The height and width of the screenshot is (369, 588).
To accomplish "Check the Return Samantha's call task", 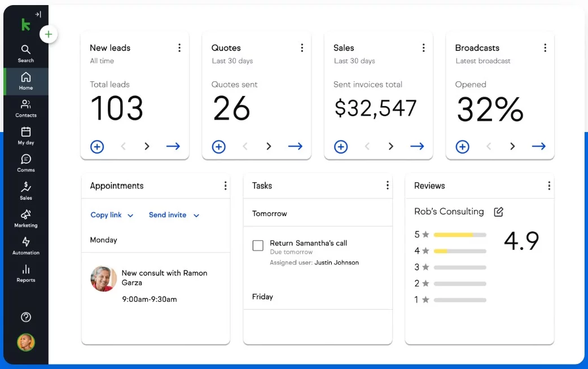I will tap(258, 245).
